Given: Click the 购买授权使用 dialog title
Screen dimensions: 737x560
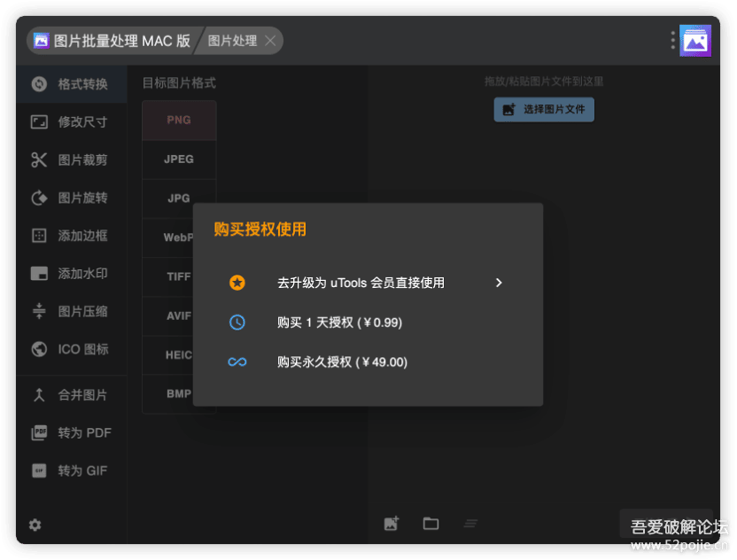Looking at the screenshot, I should pyautogui.click(x=260, y=229).
